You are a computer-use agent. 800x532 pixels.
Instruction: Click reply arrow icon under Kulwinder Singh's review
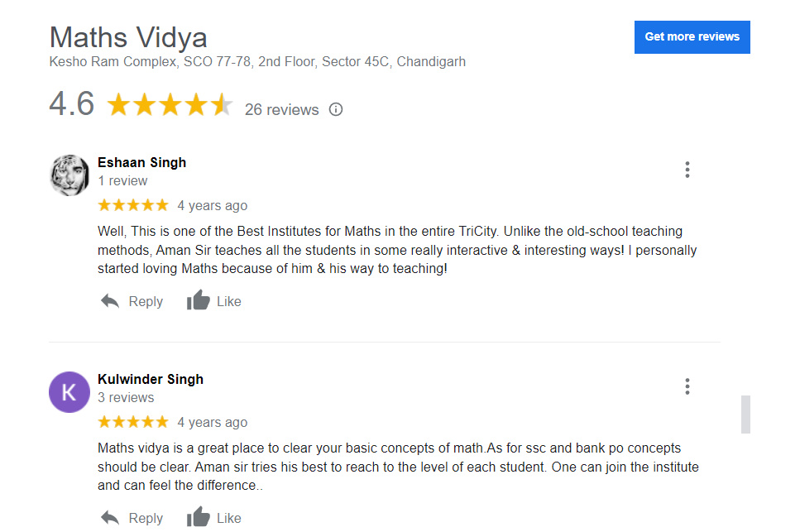click(110, 518)
